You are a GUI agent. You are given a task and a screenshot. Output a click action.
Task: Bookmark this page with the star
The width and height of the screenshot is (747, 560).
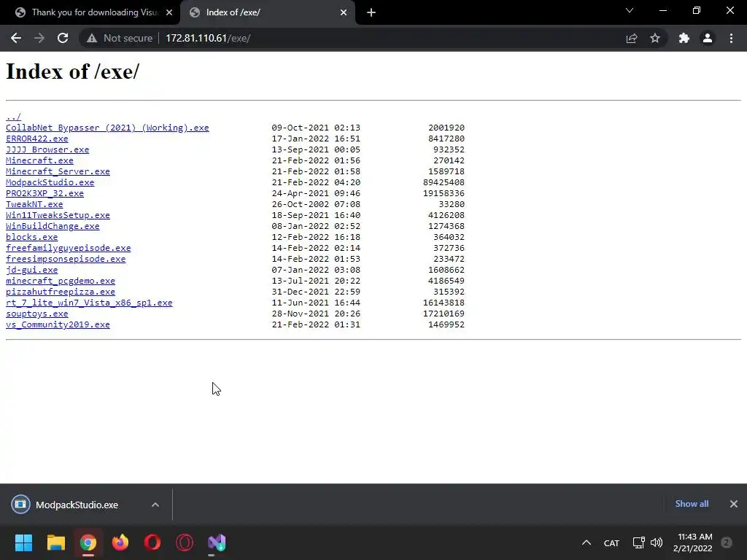(x=655, y=38)
